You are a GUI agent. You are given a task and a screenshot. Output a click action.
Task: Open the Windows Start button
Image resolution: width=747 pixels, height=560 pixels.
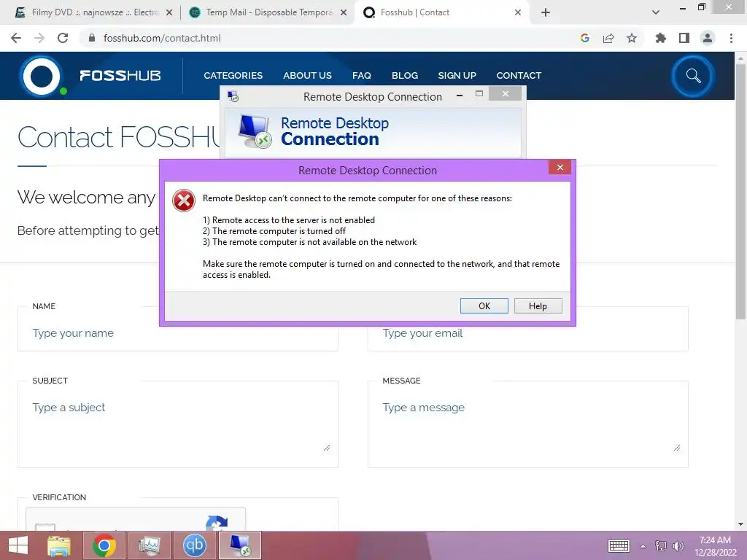tap(18, 545)
